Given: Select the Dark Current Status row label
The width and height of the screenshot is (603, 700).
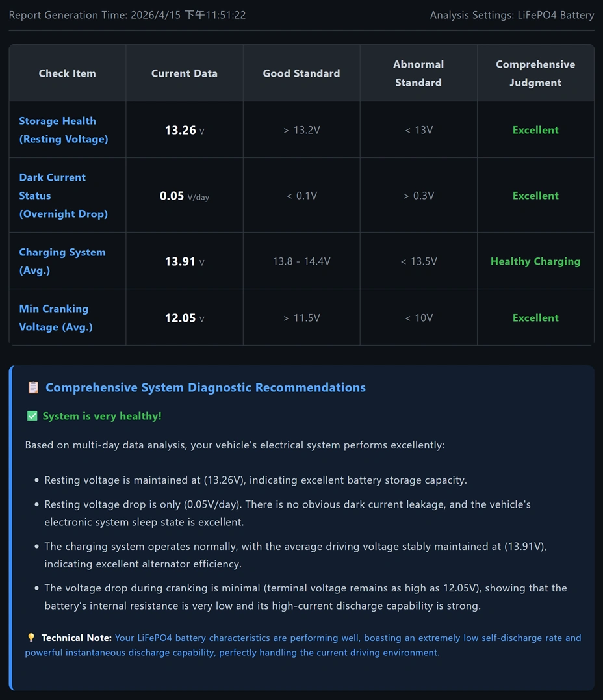Looking at the screenshot, I should coord(63,196).
